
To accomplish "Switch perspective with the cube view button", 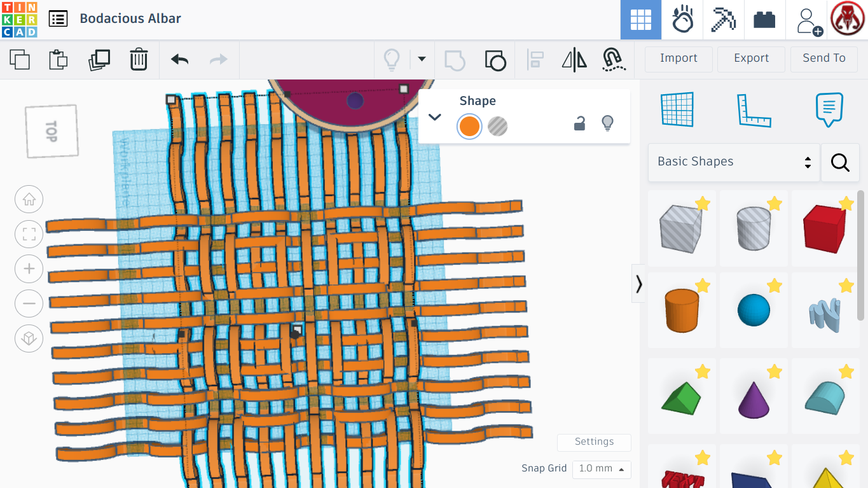I will (29, 338).
